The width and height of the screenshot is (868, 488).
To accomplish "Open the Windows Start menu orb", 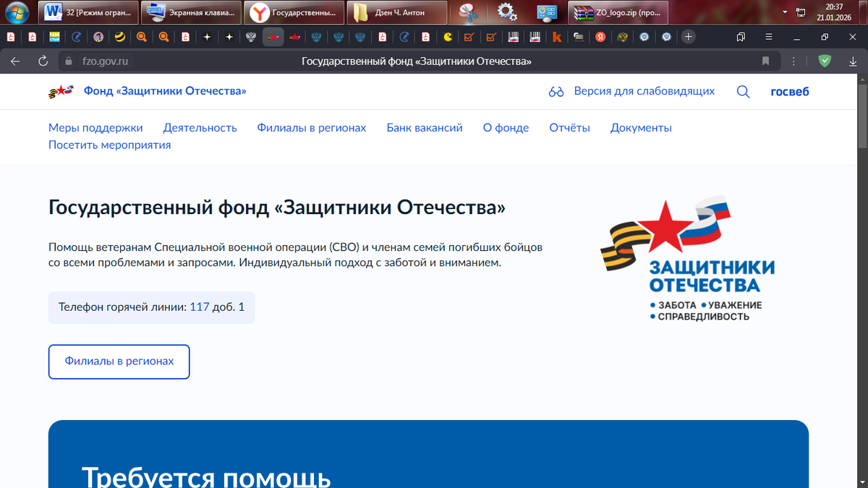I will (x=17, y=12).
